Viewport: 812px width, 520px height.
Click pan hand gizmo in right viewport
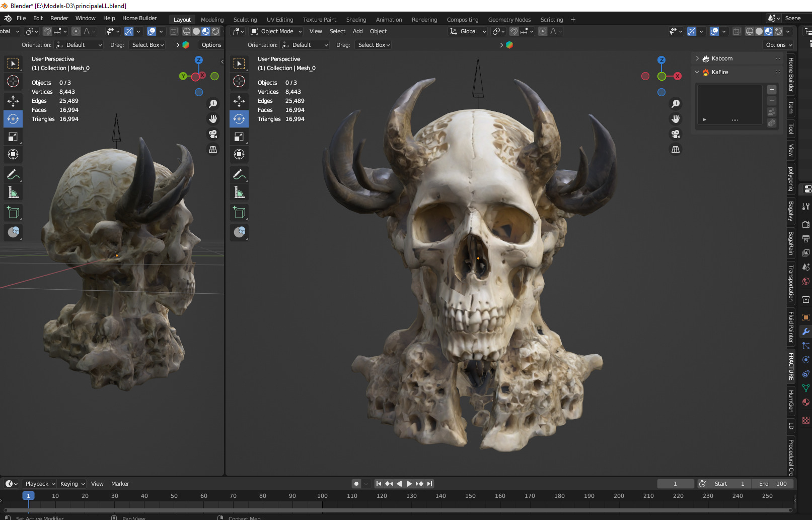pyautogui.click(x=676, y=119)
